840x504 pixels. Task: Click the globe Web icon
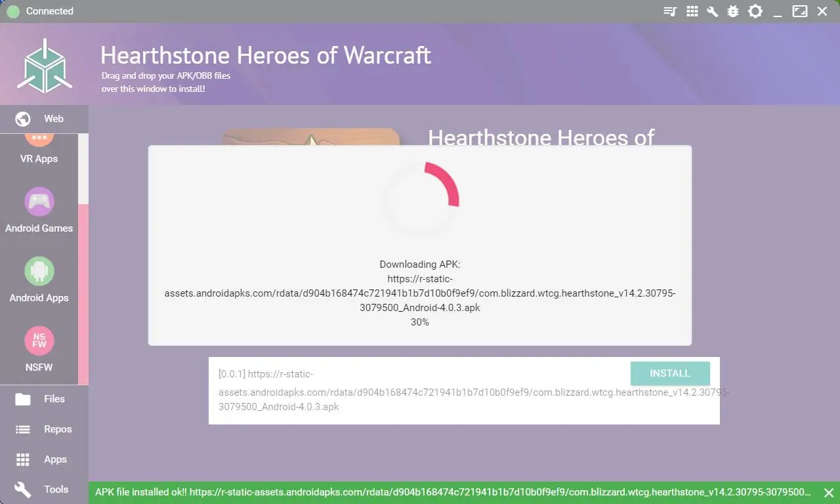[x=23, y=119]
